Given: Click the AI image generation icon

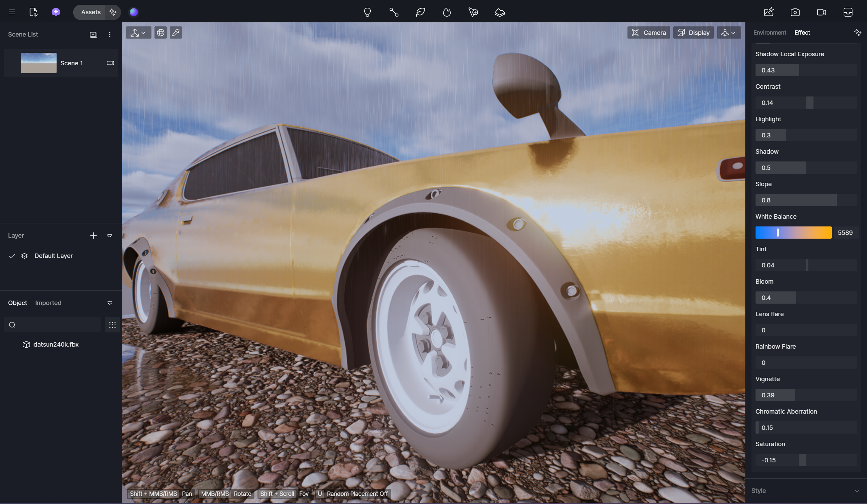Looking at the screenshot, I should 768,12.
